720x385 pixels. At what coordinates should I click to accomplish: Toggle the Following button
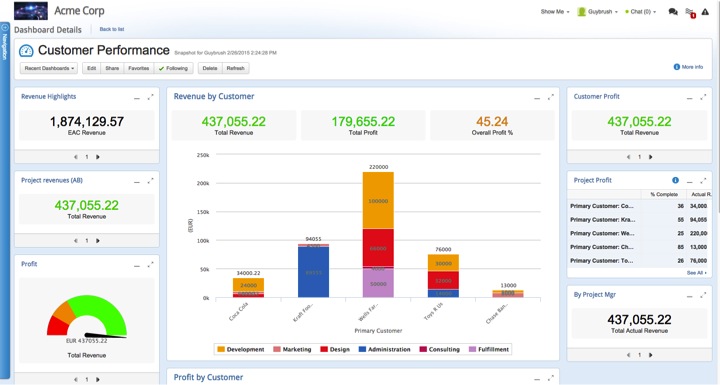[173, 68]
